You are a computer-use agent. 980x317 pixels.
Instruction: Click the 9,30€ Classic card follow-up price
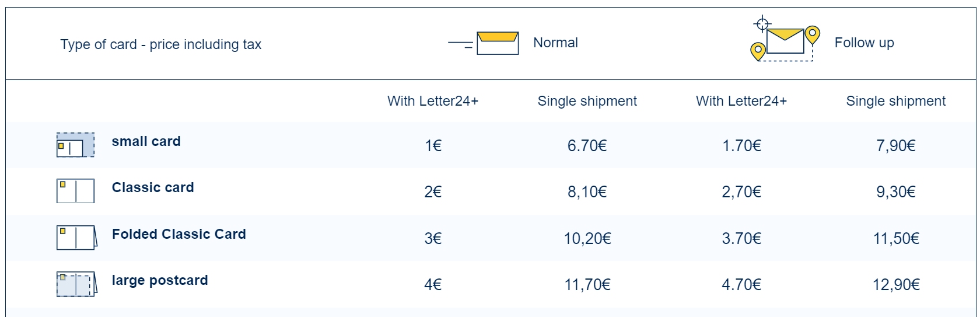[896, 192]
